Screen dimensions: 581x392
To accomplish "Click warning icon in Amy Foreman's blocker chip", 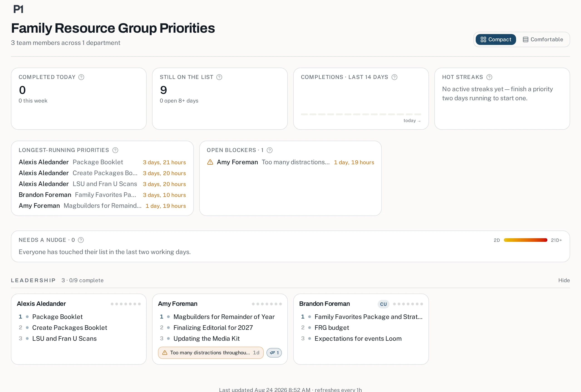I will tap(165, 353).
